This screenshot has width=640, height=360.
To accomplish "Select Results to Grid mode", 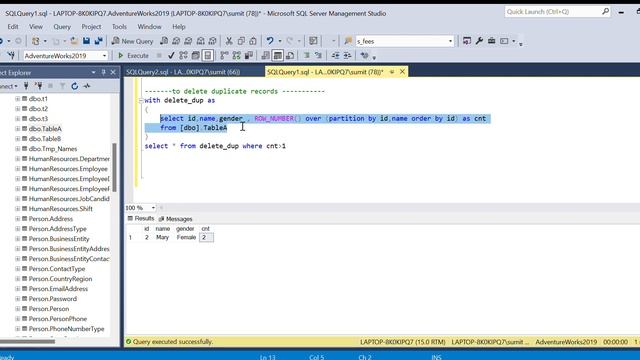I will (x=278, y=56).
